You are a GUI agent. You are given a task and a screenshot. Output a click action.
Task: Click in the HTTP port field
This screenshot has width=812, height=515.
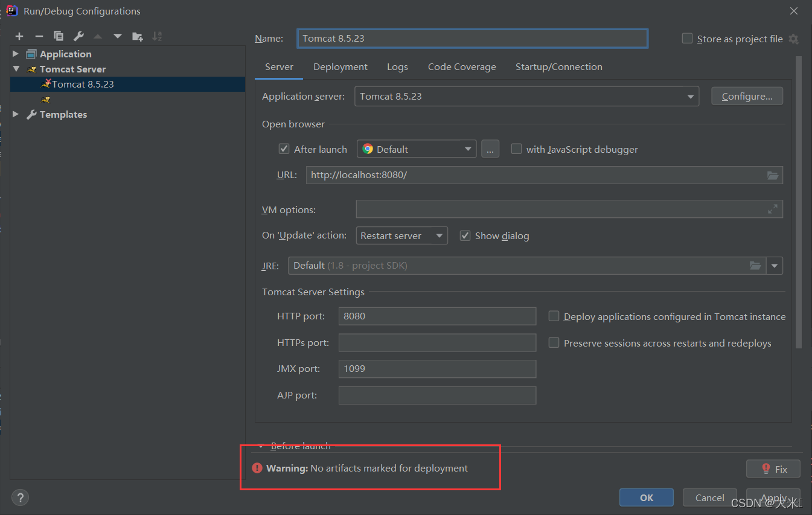[437, 316]
